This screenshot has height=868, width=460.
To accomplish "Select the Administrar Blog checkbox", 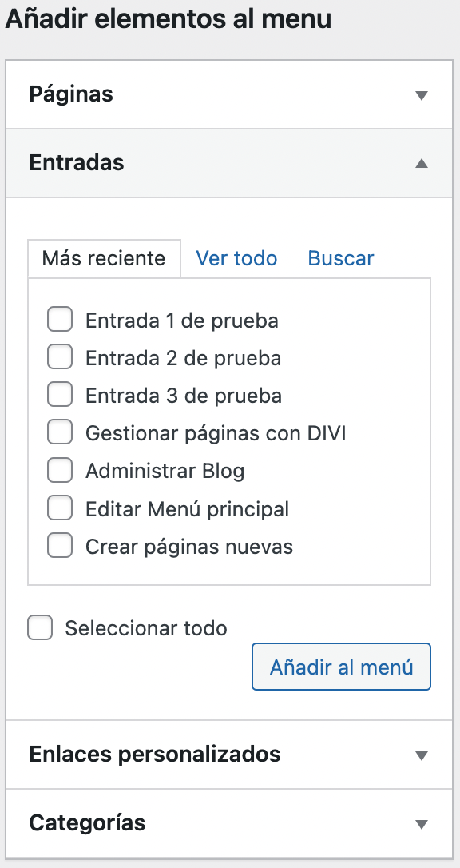I will [x=60, y=471].
